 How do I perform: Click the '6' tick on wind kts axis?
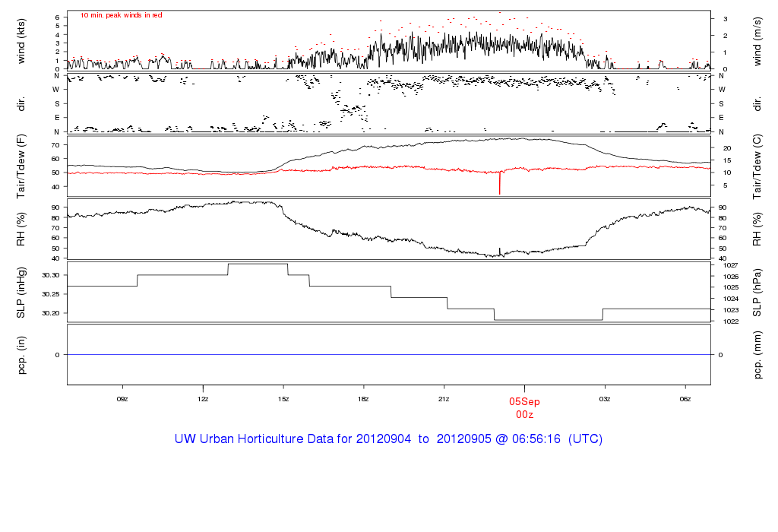(x=58, y=17)
